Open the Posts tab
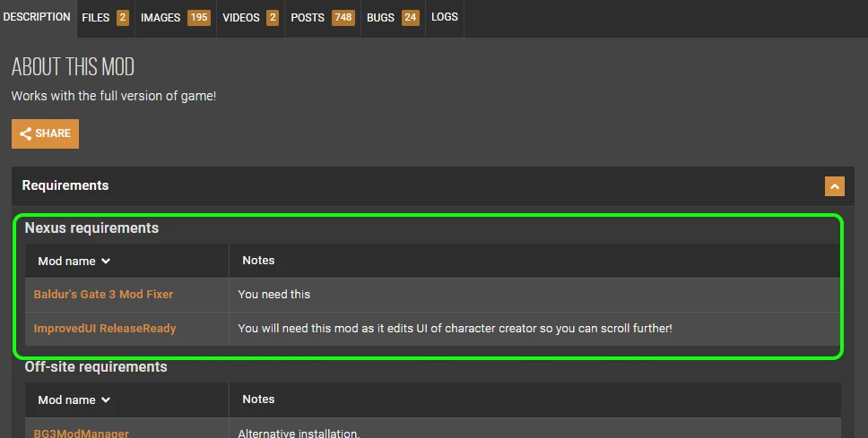Image resolution: width=868 pixels, height=438 pixels. [x=322, y=18]
